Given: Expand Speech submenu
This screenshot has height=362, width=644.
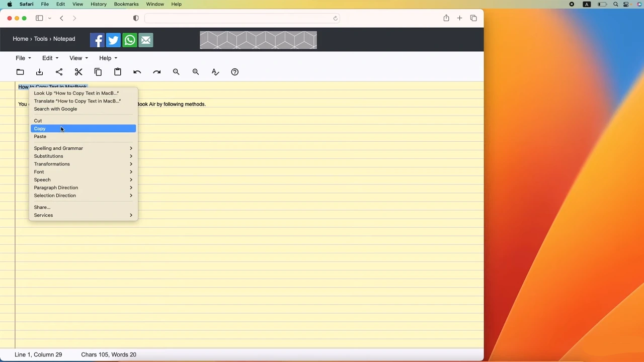Looking at the screenshot, I should click(83, 179).
